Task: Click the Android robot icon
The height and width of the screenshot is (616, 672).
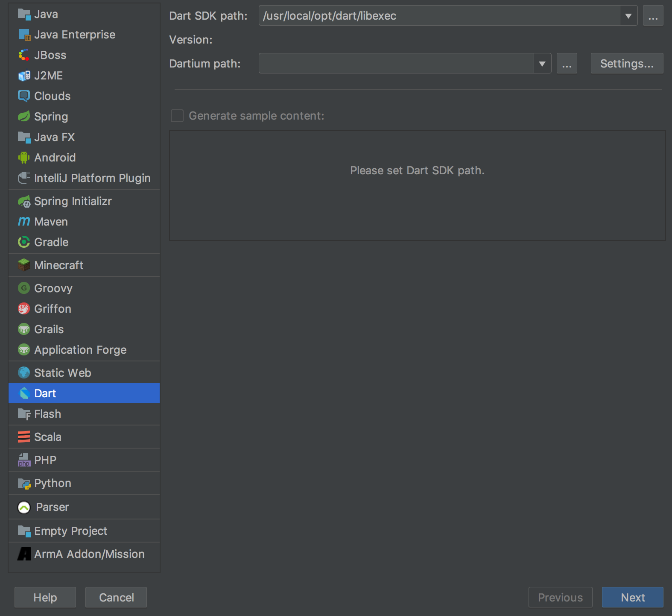Action: pyautogui.click(x=24, y=158)
